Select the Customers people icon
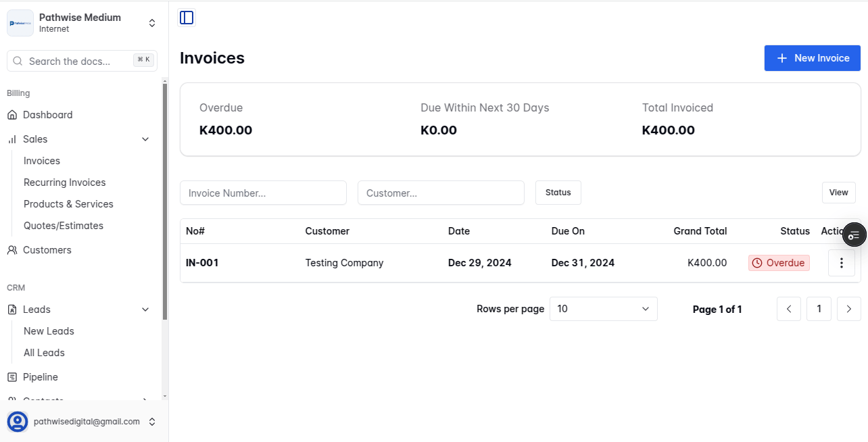 tap(11, 249)
